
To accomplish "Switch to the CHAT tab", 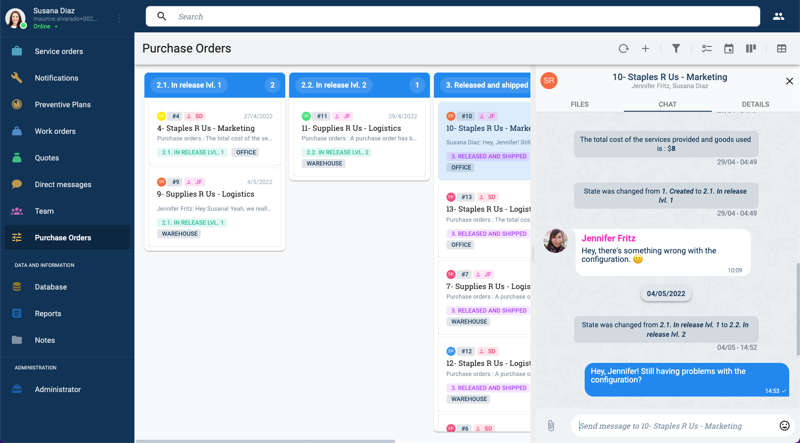I will pyautogui.click(x=667, y=104).
